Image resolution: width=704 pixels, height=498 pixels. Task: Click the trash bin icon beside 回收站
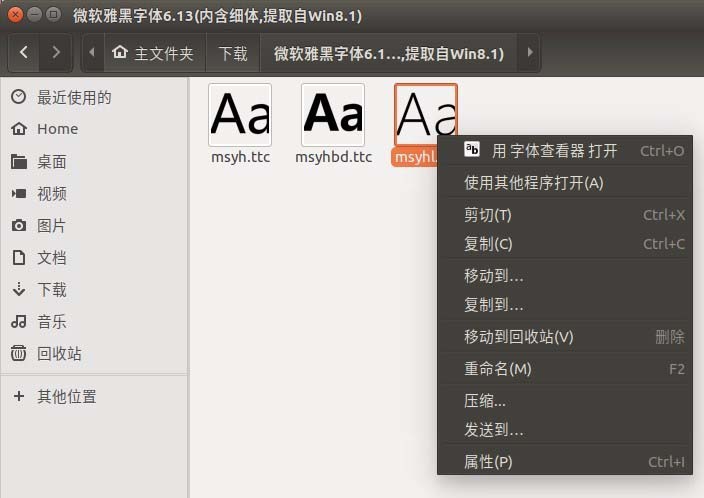pos(18,353)
